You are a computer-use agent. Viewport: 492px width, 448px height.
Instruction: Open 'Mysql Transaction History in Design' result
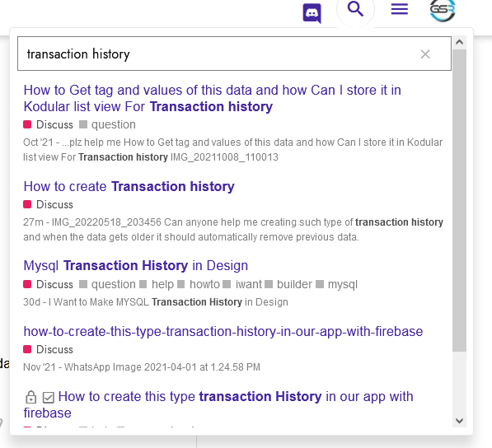[x=136, y=265]
